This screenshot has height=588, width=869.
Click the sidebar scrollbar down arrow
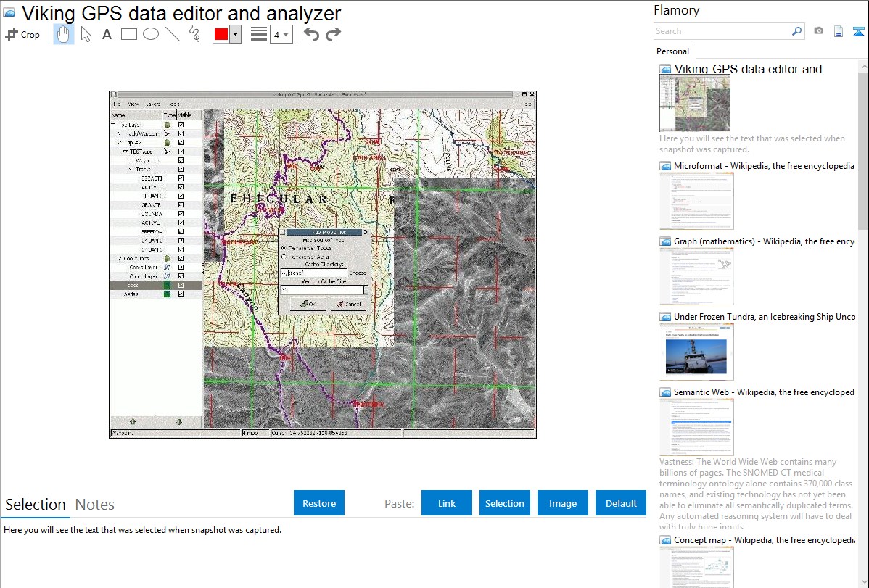click(x=863, y=582)
